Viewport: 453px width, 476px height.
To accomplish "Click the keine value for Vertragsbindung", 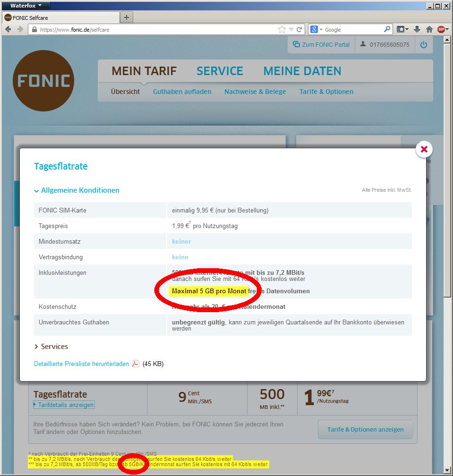I will pyautogui.click(x=180, y=257).
